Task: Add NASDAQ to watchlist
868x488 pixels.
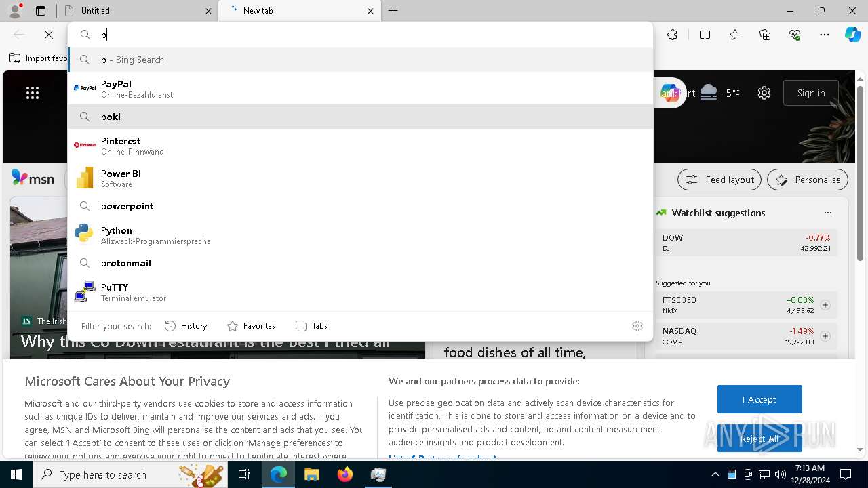Action: click(x=825, y=336)
